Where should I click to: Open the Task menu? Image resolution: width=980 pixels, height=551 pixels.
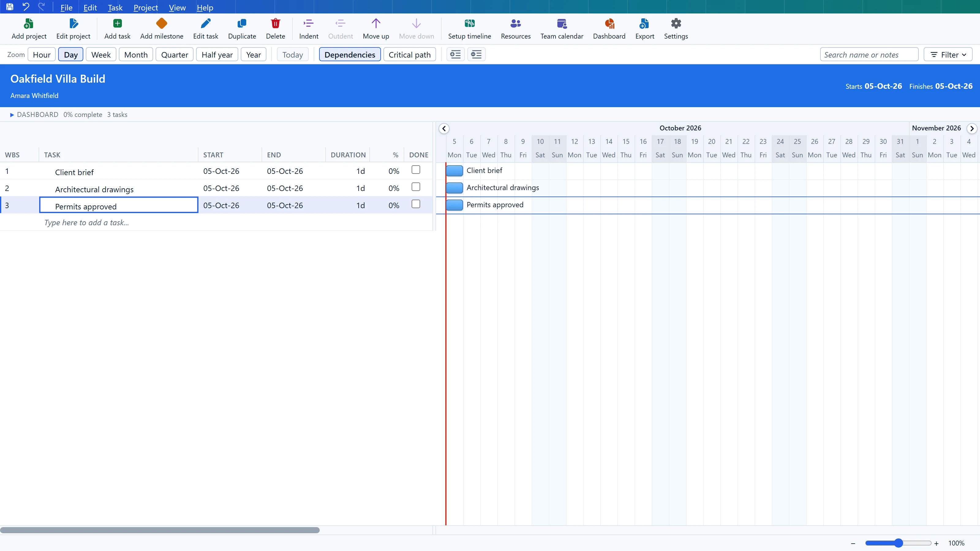point(115,8)
